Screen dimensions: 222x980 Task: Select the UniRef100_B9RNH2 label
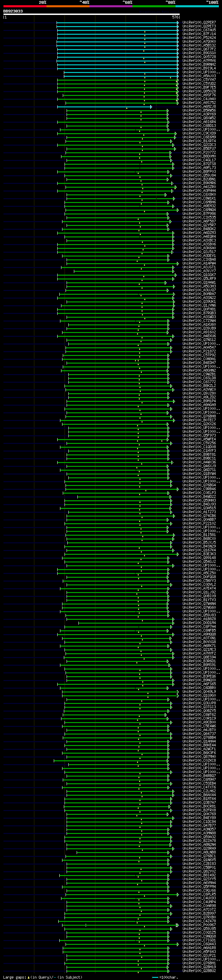coord(199,64)
